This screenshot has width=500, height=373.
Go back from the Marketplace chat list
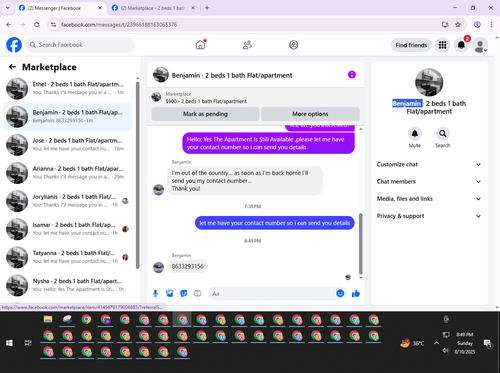pos(12,67)
